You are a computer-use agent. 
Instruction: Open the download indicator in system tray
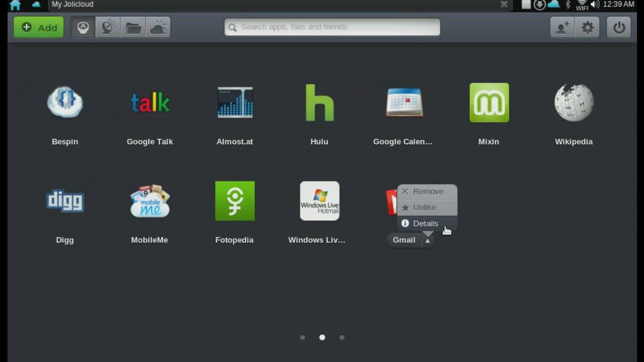point(539,5)
